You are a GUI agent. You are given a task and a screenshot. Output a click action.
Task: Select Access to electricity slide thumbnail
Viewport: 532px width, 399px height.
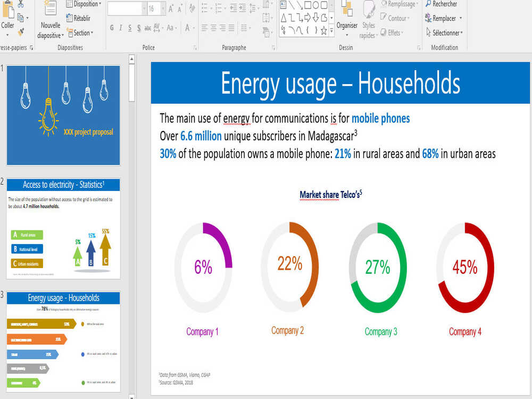coord(63,229)
